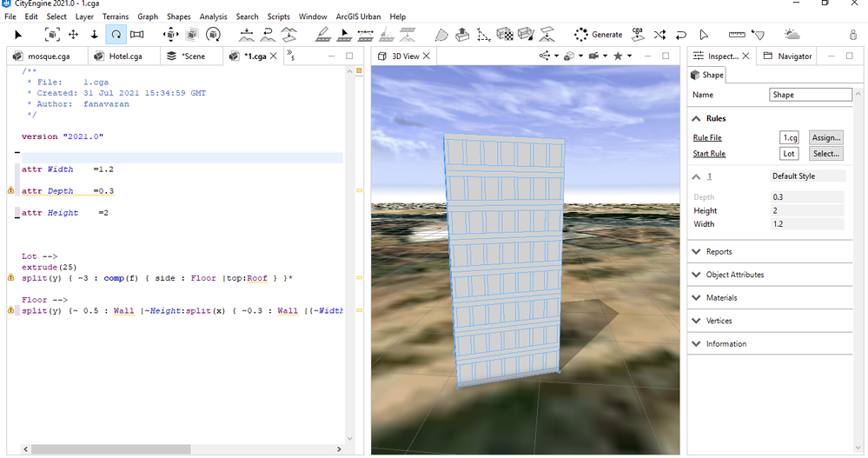
Task: Click the Assign... rule file button
Action: pyautogui.click(x=826, y=137)
